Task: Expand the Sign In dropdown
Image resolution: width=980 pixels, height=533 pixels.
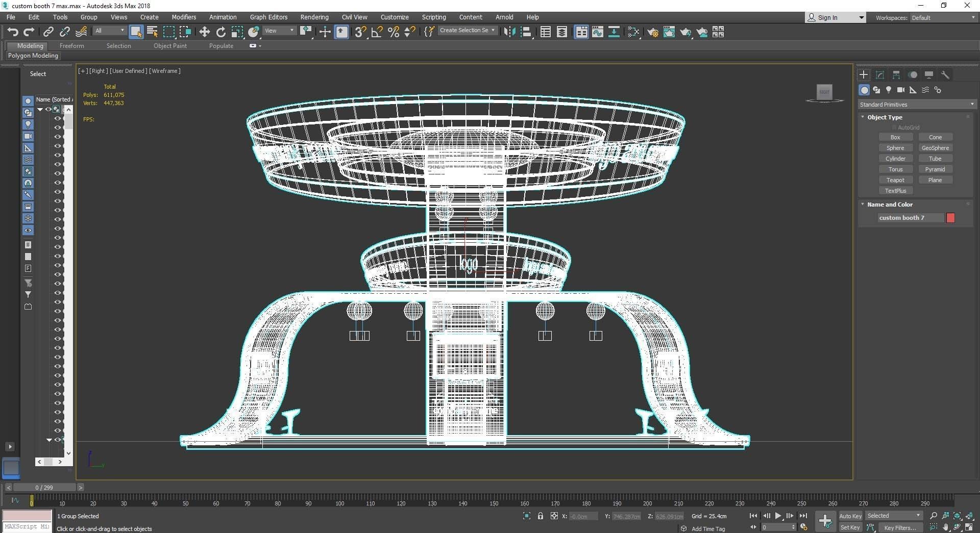Action: [861, 18]
